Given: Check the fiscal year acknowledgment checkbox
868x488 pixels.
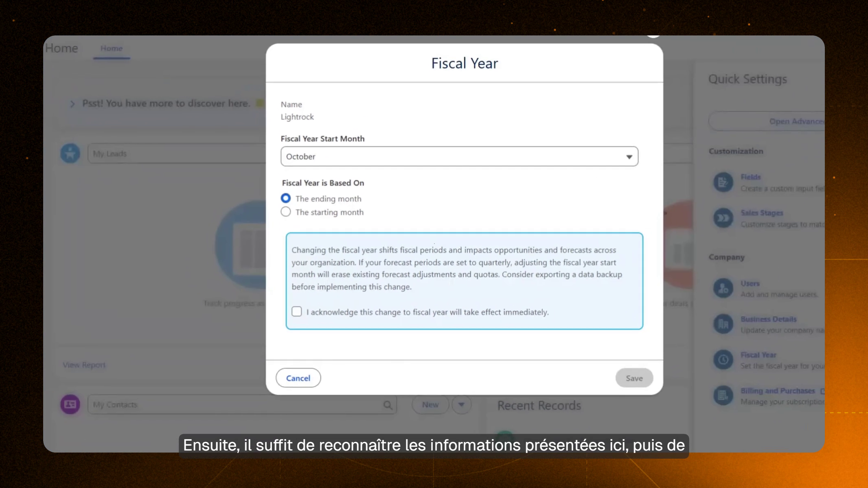Looking at the screenshot, I should [x=296, y=311].
